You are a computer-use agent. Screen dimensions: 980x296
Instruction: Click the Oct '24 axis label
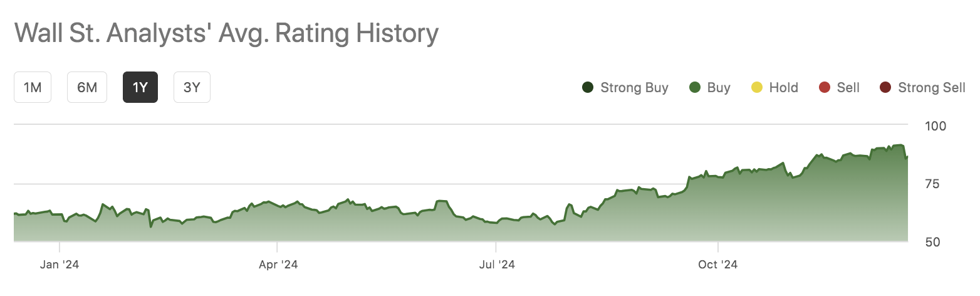tap(717, 265)
